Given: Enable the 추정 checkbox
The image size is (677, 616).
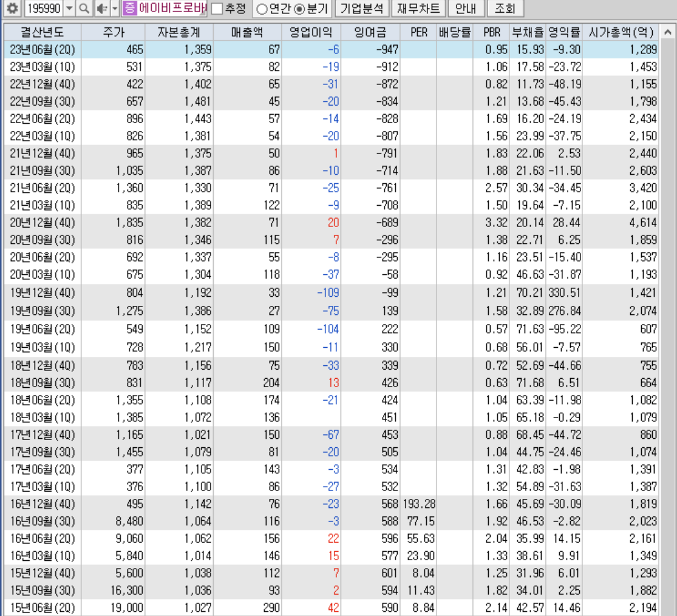Looking at the screenshot, I should pyautogui.click(x=217, y=8).
